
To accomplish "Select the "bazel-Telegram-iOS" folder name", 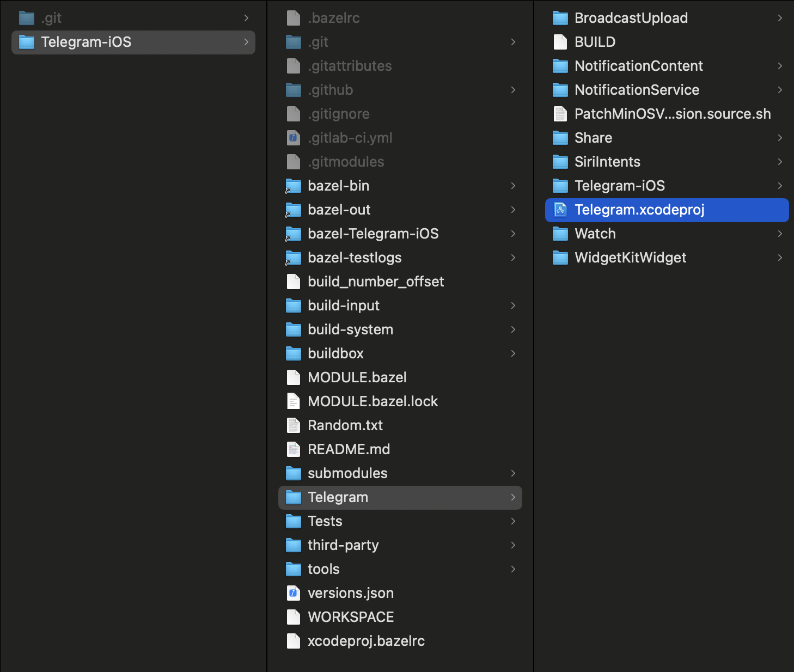I will coord(373,234).
